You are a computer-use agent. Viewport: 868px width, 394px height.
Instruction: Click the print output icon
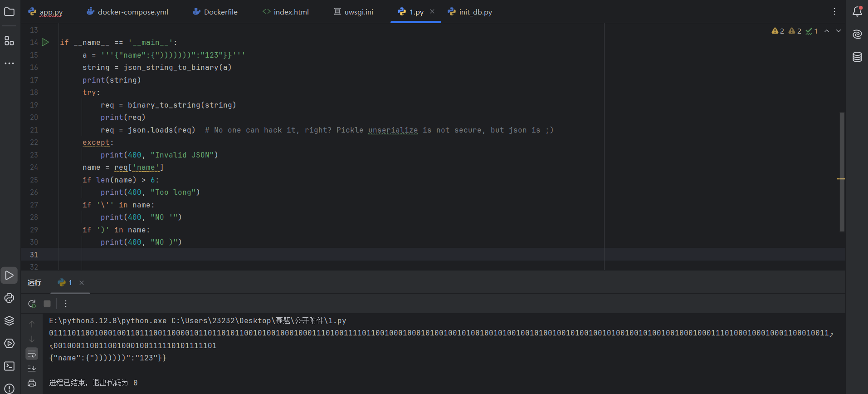[32, 383]
